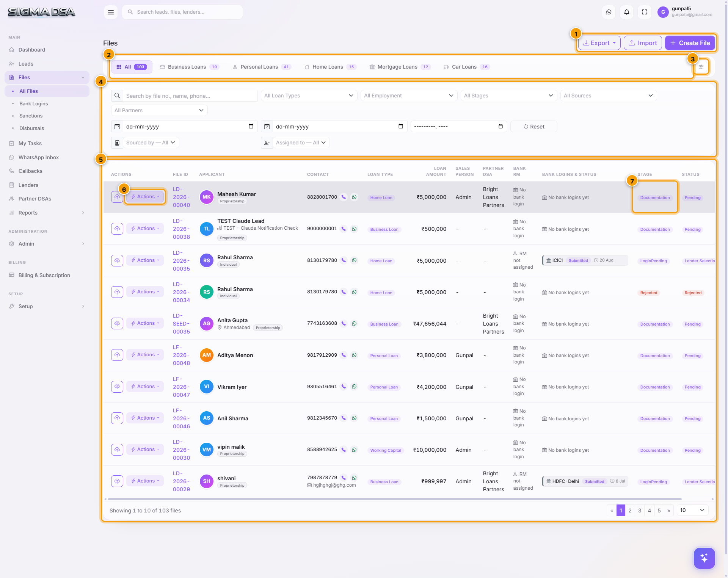Open notifications bell
The image size is (728, 578).
[626, 12]
